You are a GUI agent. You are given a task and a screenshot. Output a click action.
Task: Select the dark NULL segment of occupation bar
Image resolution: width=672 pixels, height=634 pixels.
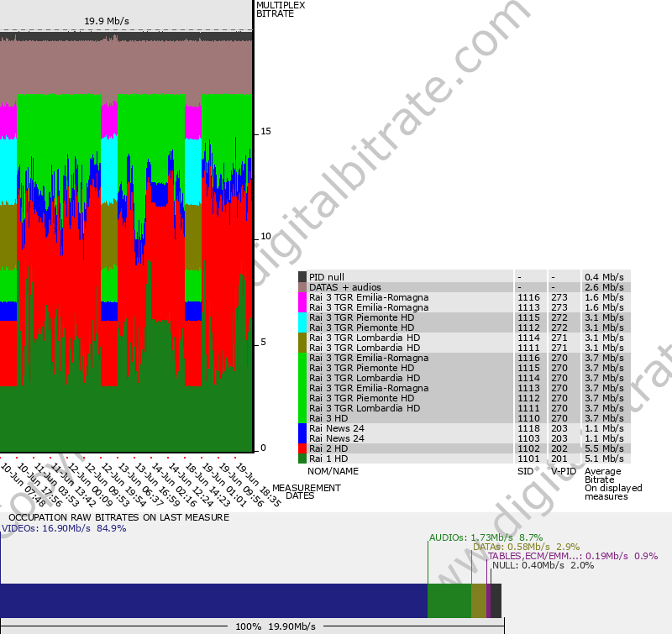pos(496,600)
